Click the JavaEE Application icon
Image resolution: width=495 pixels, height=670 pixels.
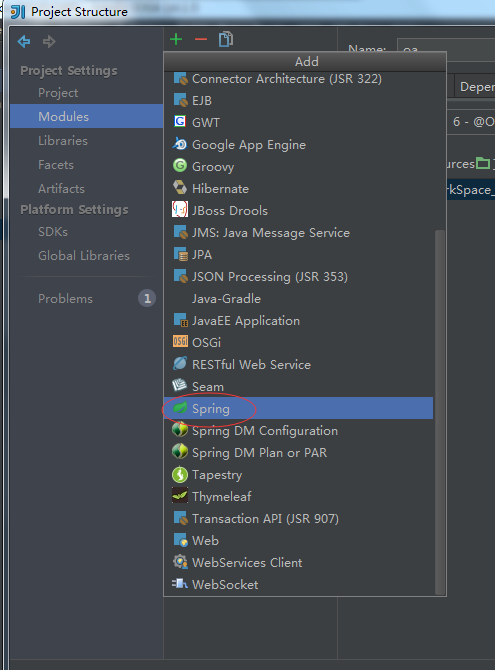click(180, 320)
